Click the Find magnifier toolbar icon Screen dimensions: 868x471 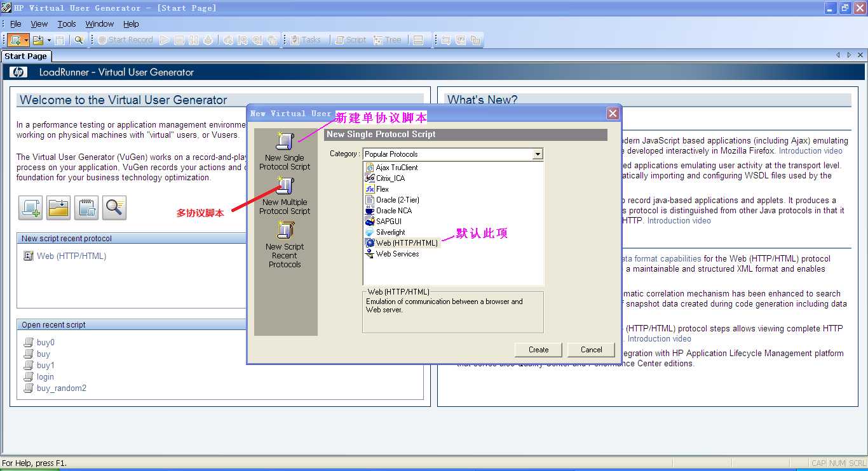pos(79,40)
